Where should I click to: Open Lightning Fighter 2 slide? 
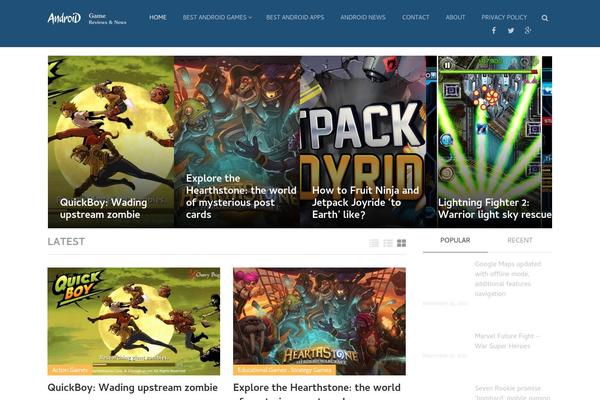click(x=494, y=208)
